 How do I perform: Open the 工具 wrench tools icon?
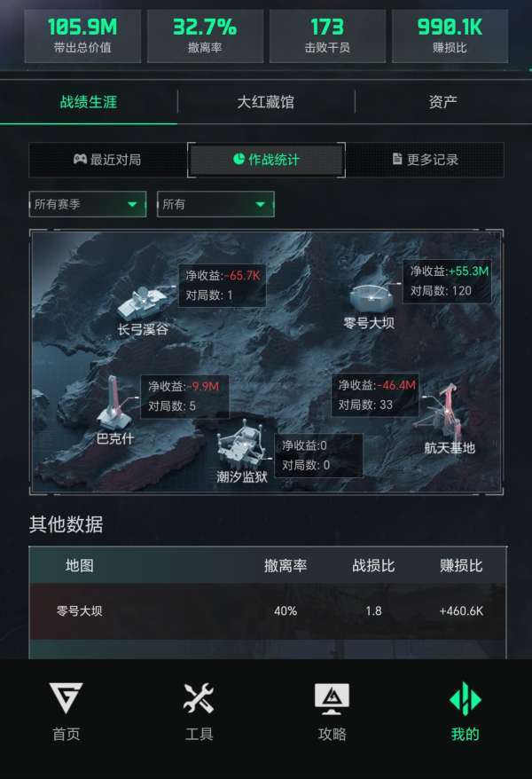(x=199, y=698)
